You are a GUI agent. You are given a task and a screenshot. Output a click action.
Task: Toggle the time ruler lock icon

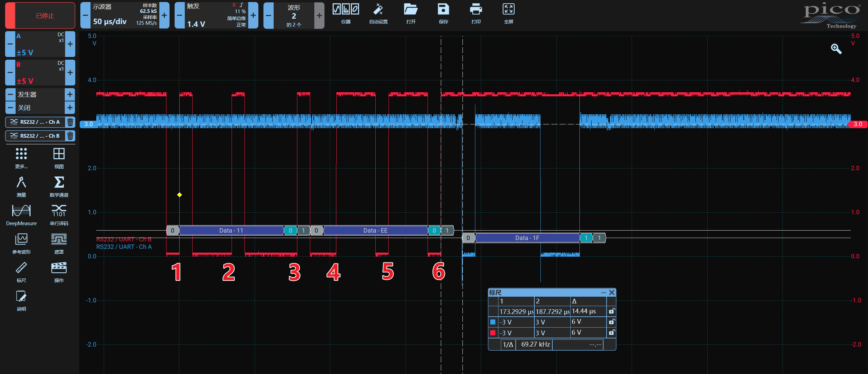pos(611,311)
